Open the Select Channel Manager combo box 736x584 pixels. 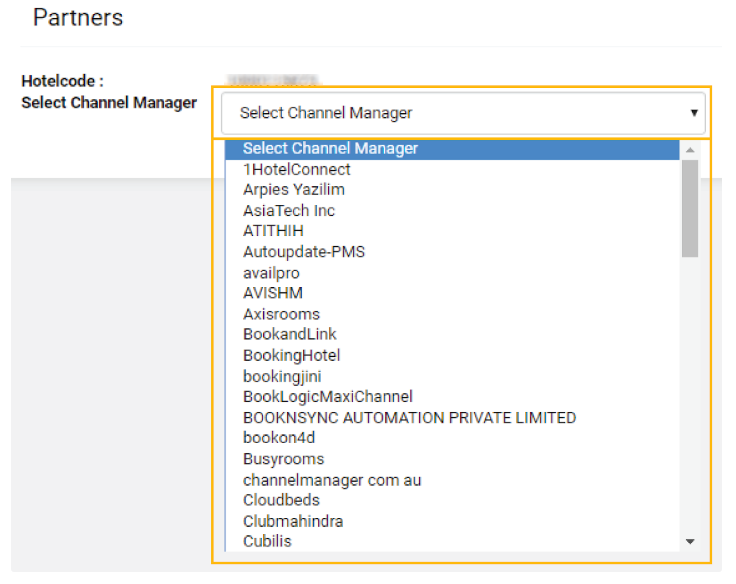tap(463, 113)
